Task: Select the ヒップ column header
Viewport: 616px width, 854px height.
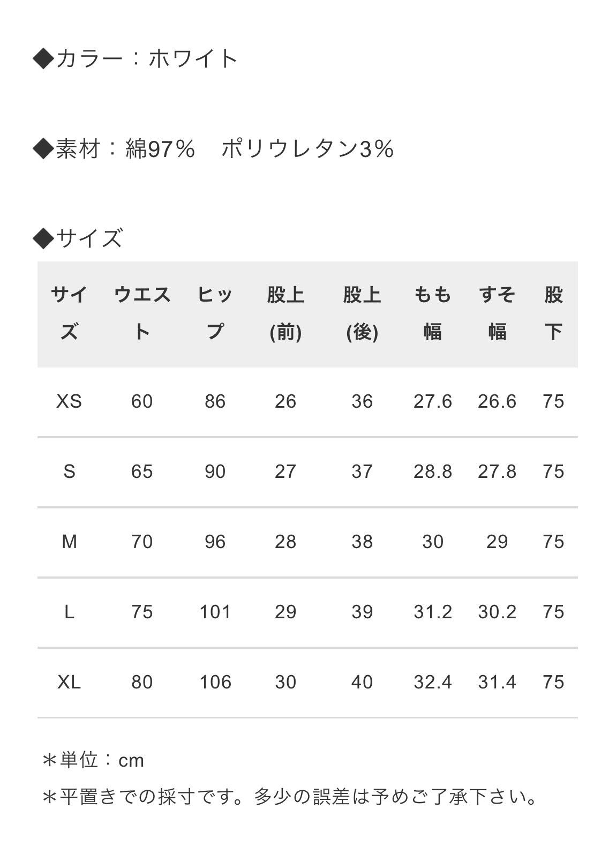Action: click(215, 313)
